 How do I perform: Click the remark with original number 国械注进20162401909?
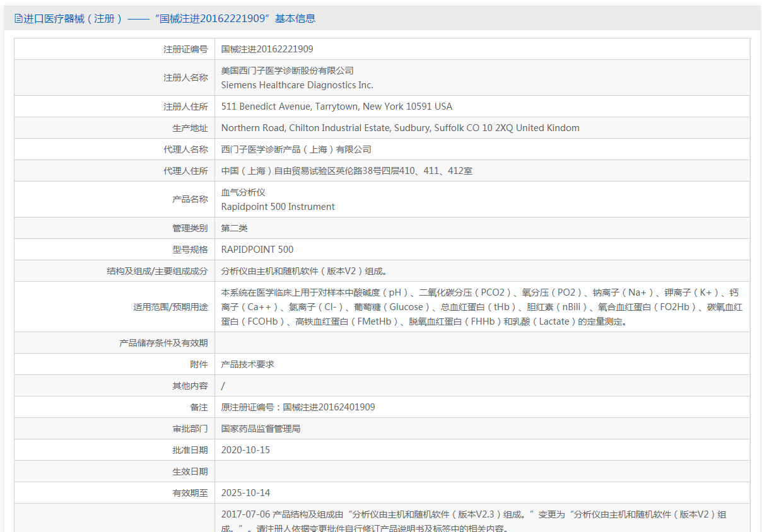(x=298, y=407)
